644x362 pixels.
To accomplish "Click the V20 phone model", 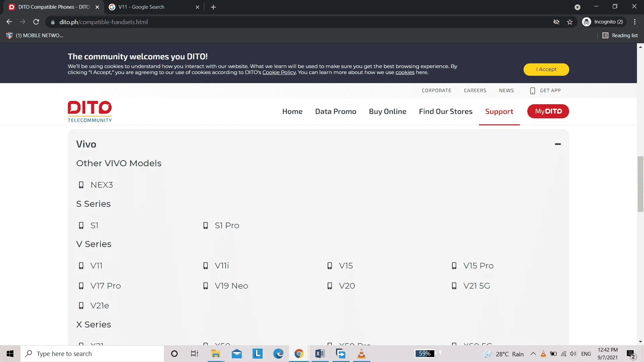I will (x=347, y=286).
